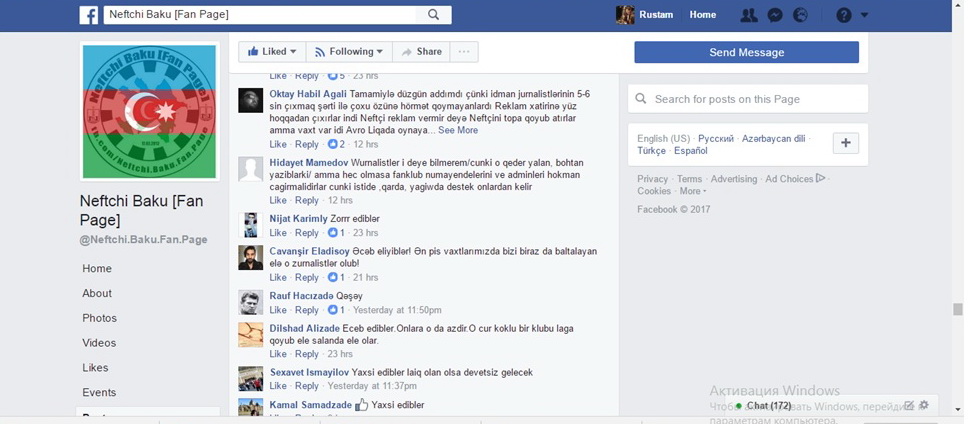
Task: Open Rustam's profile picture in top bar
Action: 625,15
